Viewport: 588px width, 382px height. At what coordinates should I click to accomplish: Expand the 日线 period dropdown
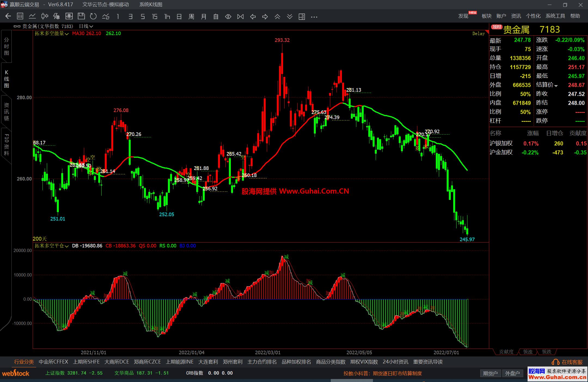[x=86, y=26]
